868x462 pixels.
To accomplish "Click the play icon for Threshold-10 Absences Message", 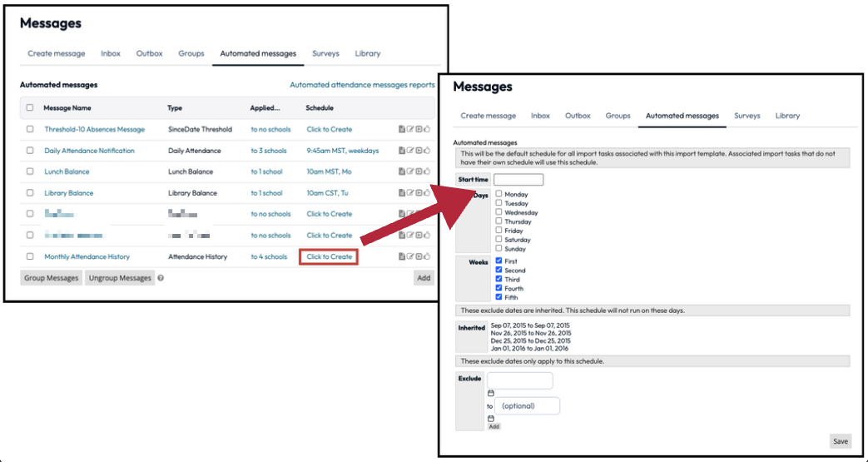I will click(x=419, y=130).
